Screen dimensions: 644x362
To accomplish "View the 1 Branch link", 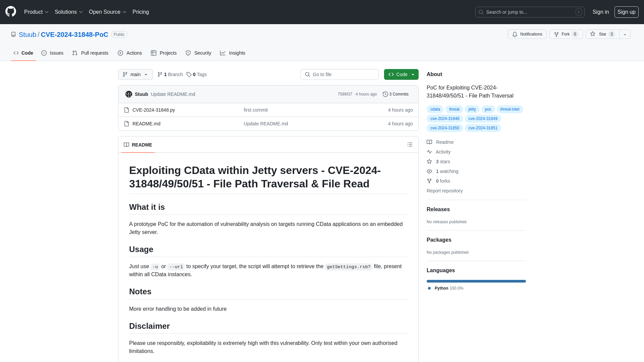I will tap(170, 74).
